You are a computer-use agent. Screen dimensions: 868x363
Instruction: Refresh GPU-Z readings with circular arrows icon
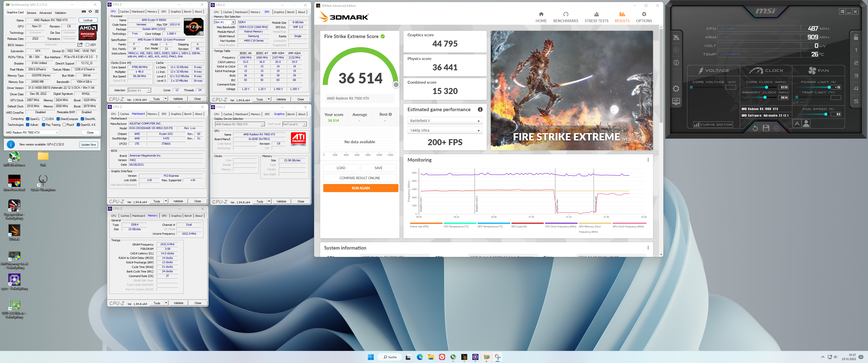tap(90, 11)
